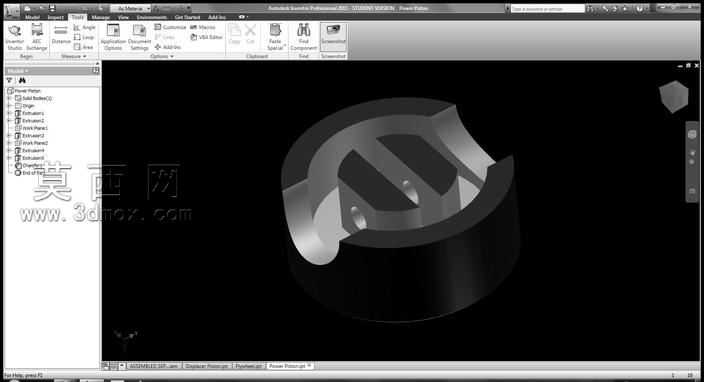704x382 pixels.
Task: Click the find binoculars icon in browser
Action: tap(22, 80)
